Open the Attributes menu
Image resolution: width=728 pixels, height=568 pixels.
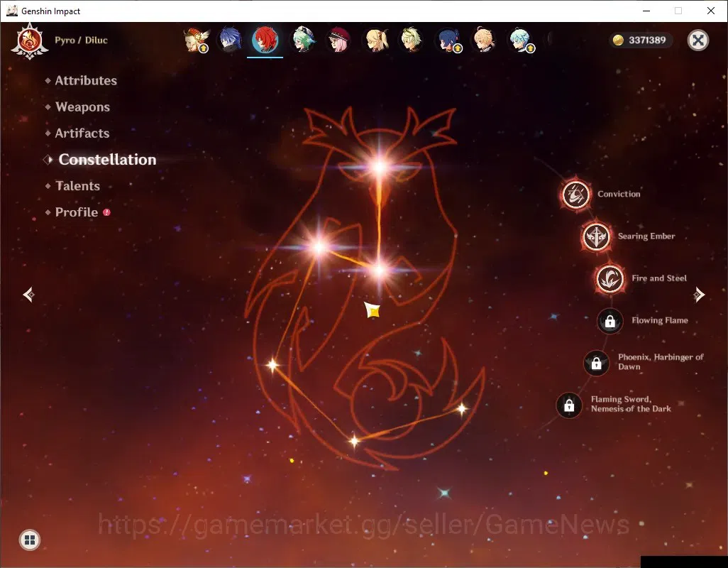86,80
